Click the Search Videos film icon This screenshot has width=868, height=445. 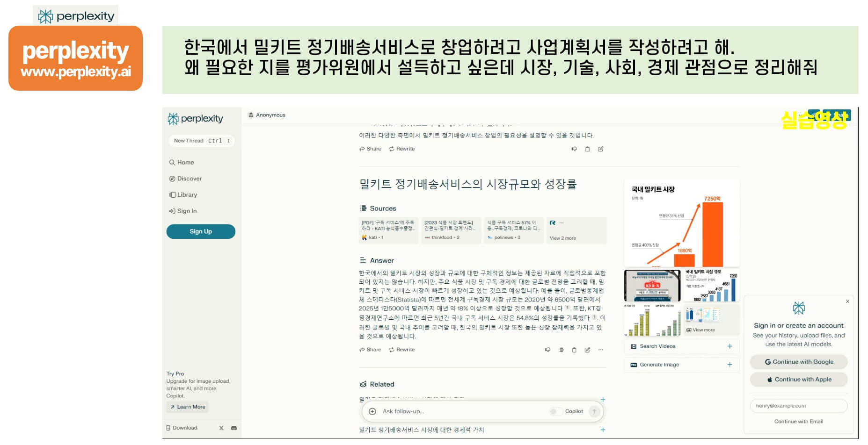[634, 346]
